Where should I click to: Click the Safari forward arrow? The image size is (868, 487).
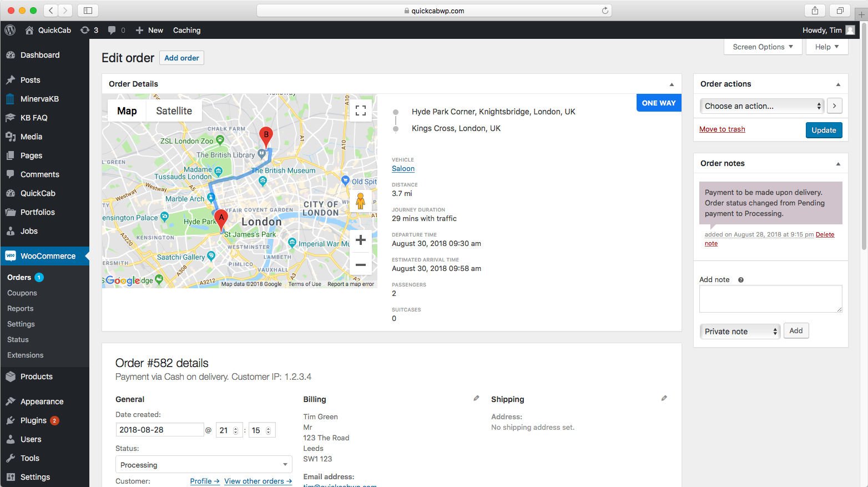[x=65, y=10]
